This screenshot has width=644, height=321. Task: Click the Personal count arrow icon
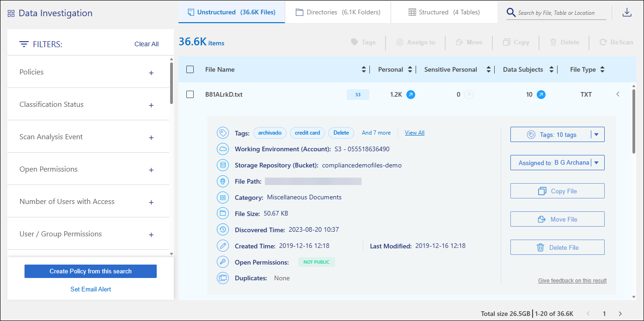411,94
